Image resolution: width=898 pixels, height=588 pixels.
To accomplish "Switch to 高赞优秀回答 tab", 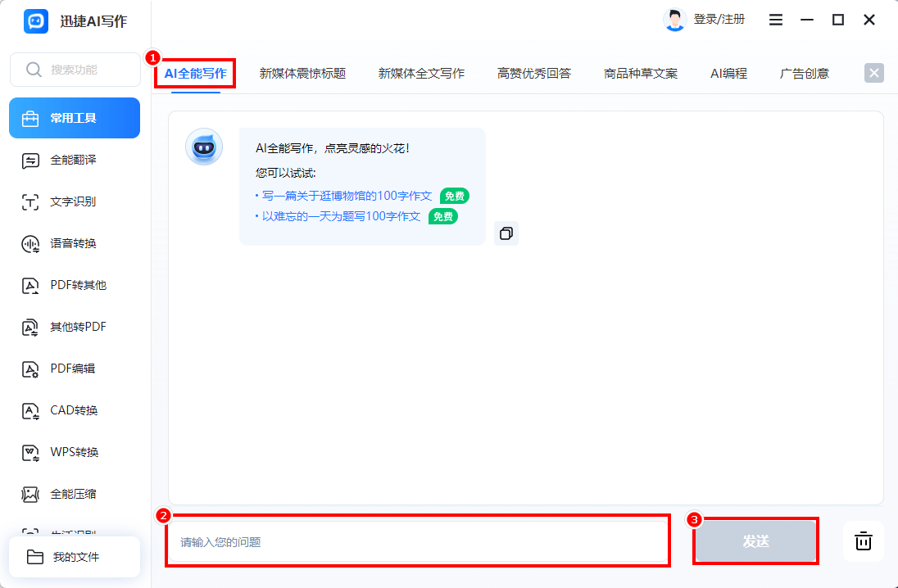I will [533, 73].
